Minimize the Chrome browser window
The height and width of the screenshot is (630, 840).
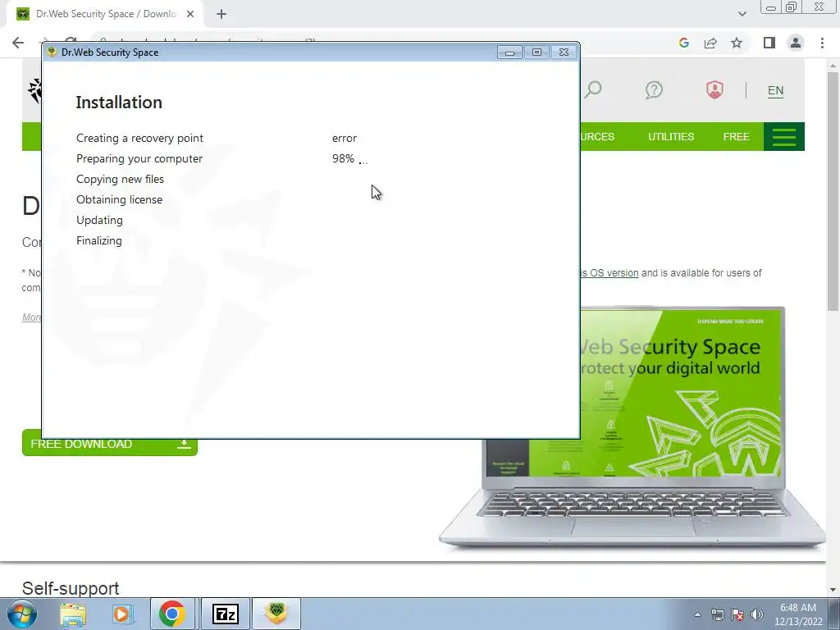click(x=771, y=7)
